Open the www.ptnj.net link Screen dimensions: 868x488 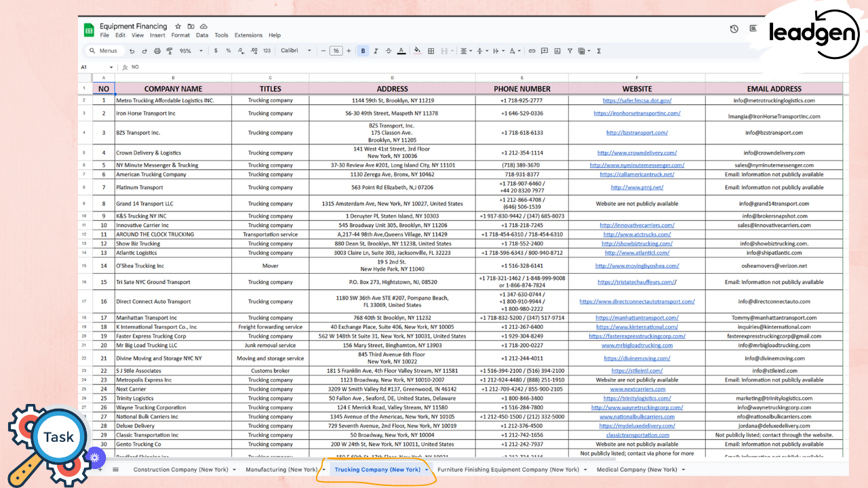[x=637, y=188]
